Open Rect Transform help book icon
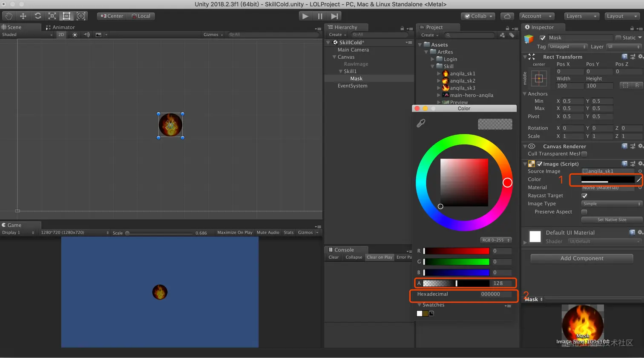This screenshot has width=644, height=358. pos(624,57)
